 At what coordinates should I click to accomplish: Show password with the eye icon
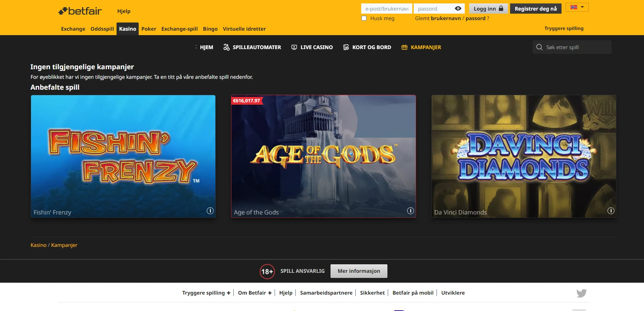point(458,9)
